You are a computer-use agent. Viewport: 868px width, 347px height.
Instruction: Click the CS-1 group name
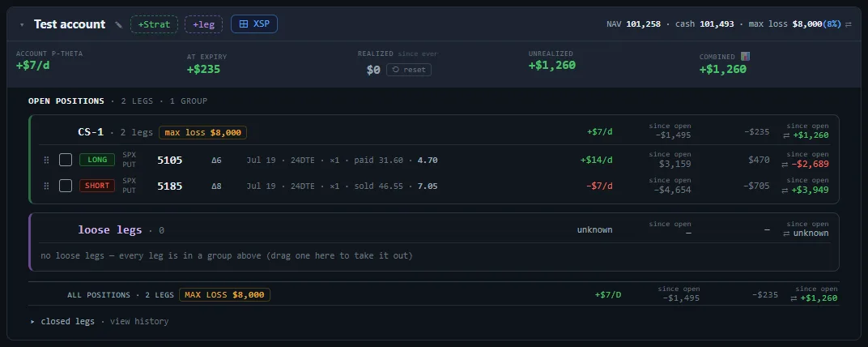[x=91, y=132]
